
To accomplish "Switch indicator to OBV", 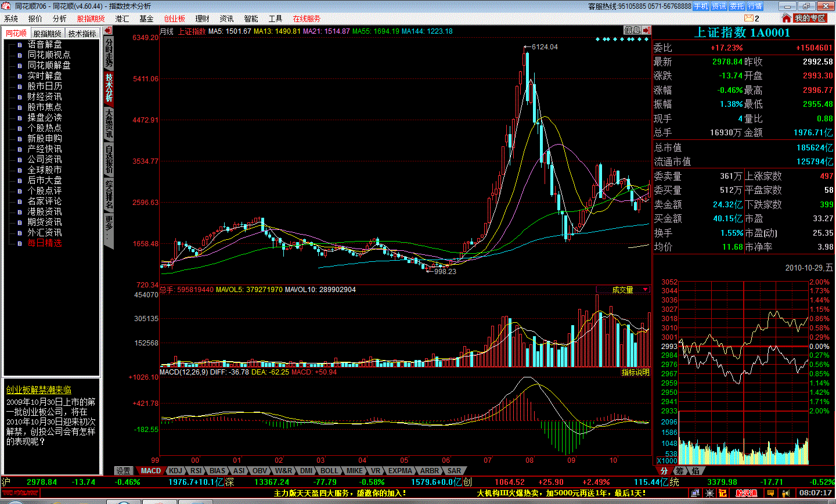I will click(x=260, y=471).
